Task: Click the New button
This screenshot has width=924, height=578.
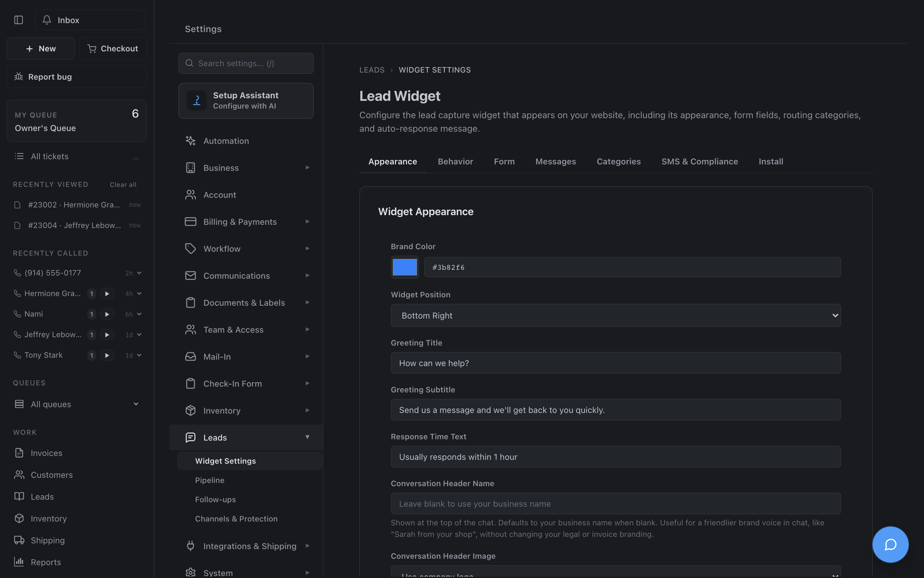Action: coord(41,48)
